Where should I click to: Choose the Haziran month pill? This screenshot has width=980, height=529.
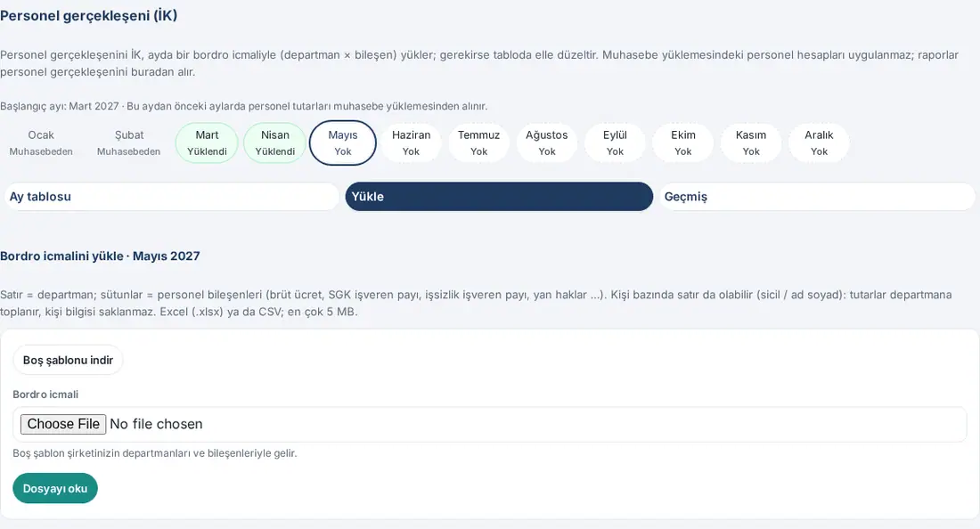coord(411,143)
